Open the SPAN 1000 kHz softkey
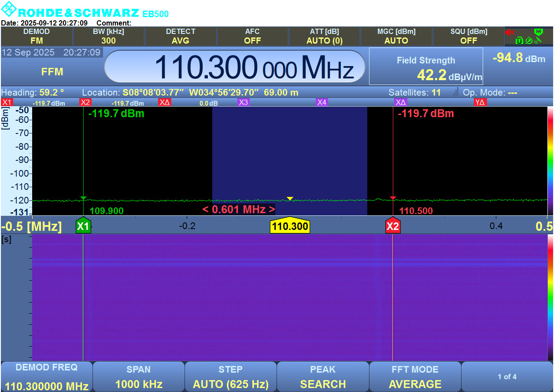This screenshot has height=392, width=554. [138, 377]
